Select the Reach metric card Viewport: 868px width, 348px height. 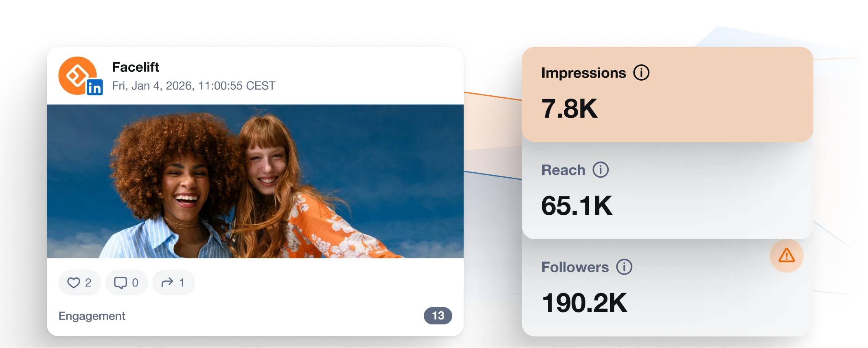668,191
